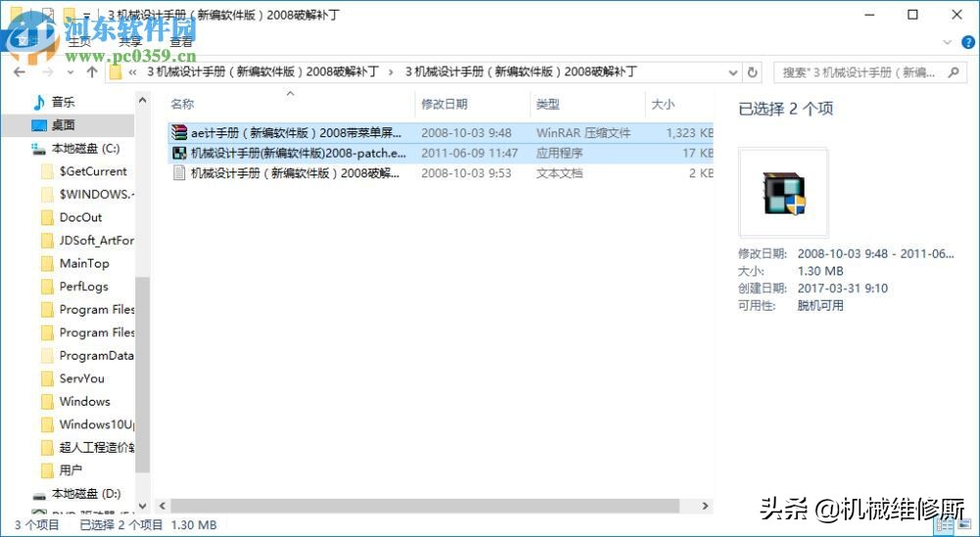Screen dimensions: 980x537
Task: Open the MainTop folder in the sidebar
Action: click(x=84, y=264)
